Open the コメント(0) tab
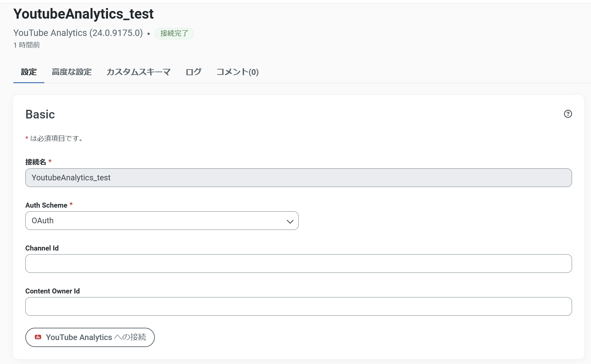The height and width of the screenshot is (364, 591). tap(237, 72)
